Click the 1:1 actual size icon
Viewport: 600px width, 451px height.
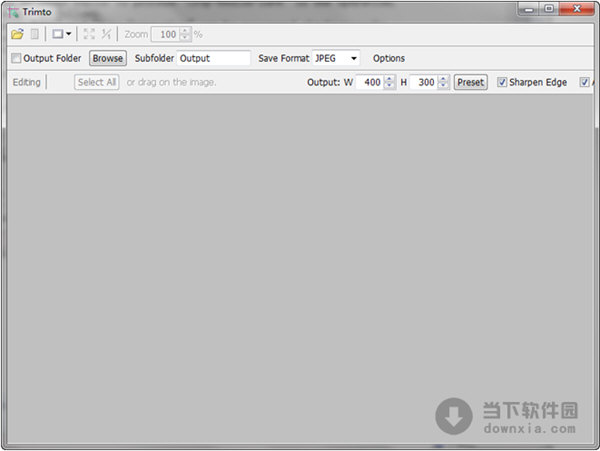click(106, 34)
